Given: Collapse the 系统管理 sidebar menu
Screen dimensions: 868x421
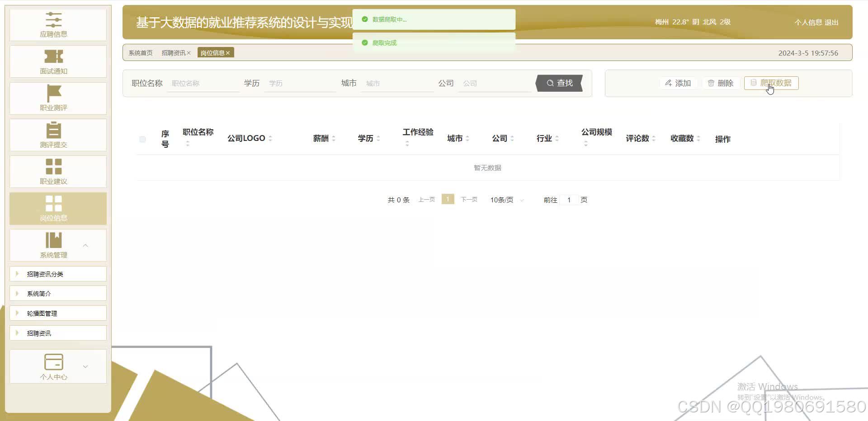Looking at the screenshot, I should pyautogui.click(x=85, y=245).
